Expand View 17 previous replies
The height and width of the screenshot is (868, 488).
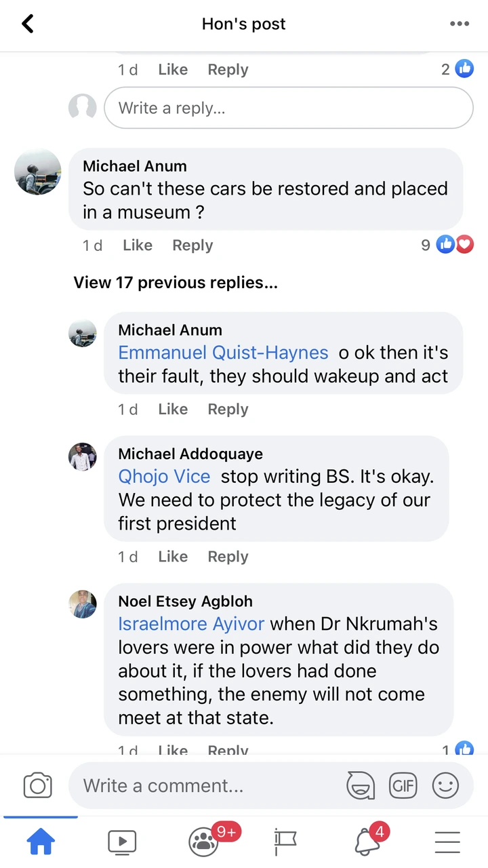click(176, 283)
